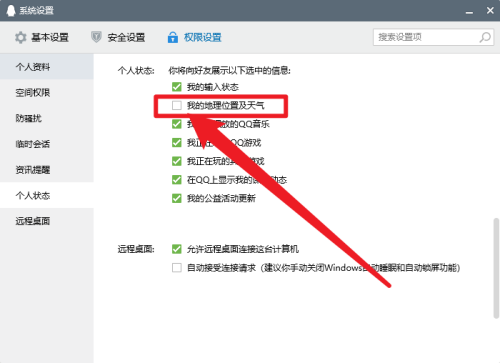Uncheck the QQ音乐 status checkbox
Image resolution: width=500 pixels, height=363 pixels.
click(x=177, y=124)
